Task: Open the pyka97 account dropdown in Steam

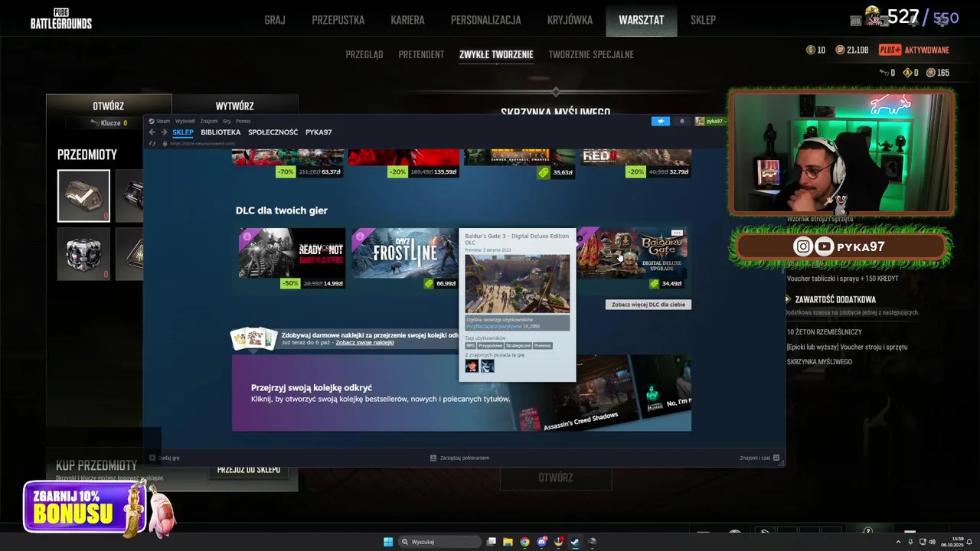Action: 710,121
